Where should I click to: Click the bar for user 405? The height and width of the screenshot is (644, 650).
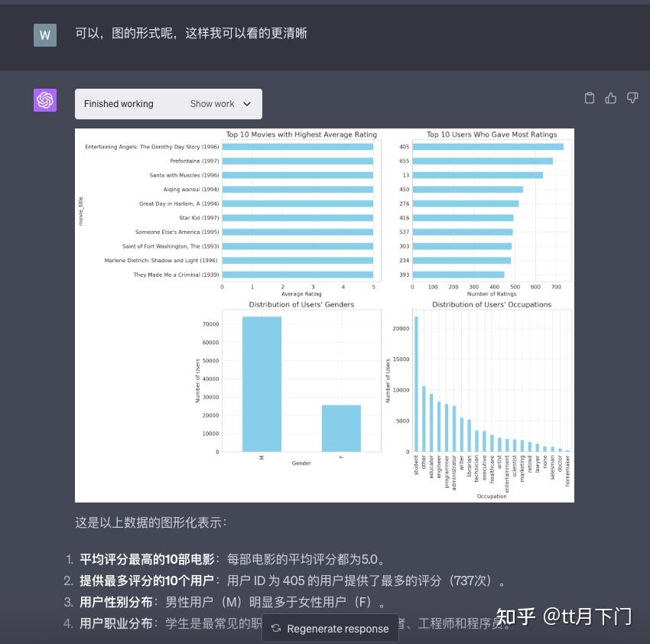(x=488, y=147)
